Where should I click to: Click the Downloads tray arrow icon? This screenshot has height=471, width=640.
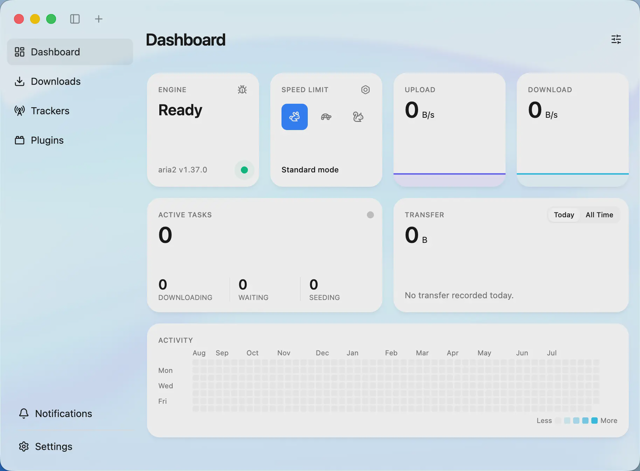point(20,81)
